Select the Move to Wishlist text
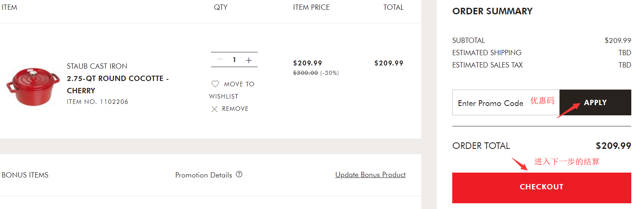Image resolution: width=644 pixels, height=209 pixels. [x=239, y=84]
